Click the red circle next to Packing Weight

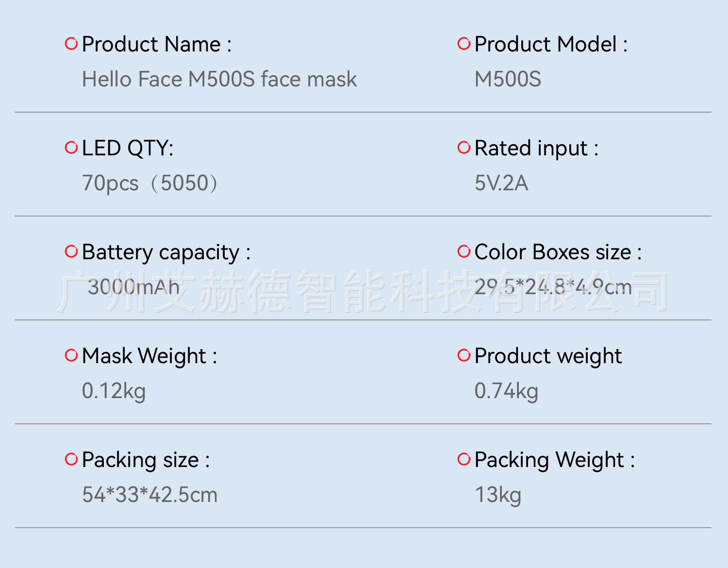pyautogui.click(x=464, y=459)
